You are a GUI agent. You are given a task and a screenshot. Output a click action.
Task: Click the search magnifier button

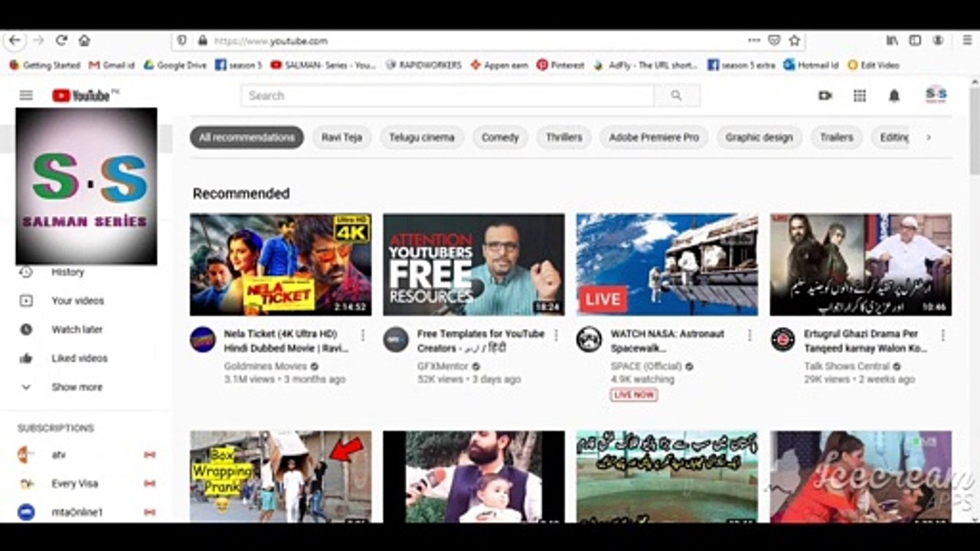[x=676, y=96]
